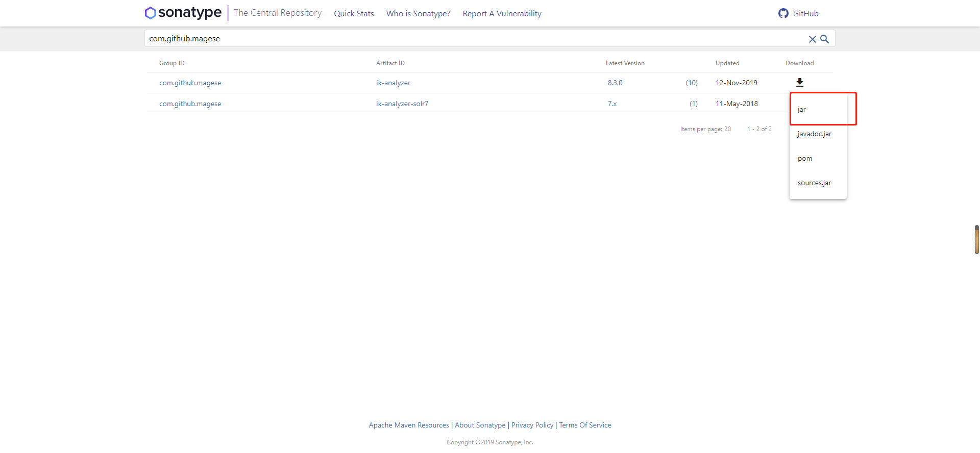This screenshot has height=453, width=980.
Task: Click the Updated column header
Action: tap(727, 63)
